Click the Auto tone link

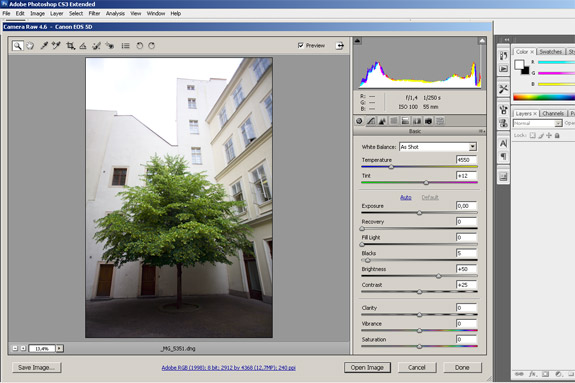point(406,197)
